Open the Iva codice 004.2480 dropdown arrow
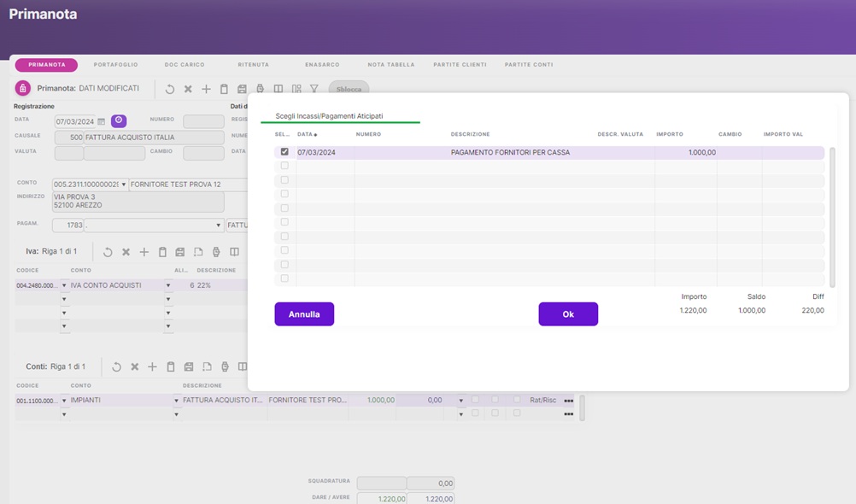This screenshot has height=504, width=856. (64, 285)
